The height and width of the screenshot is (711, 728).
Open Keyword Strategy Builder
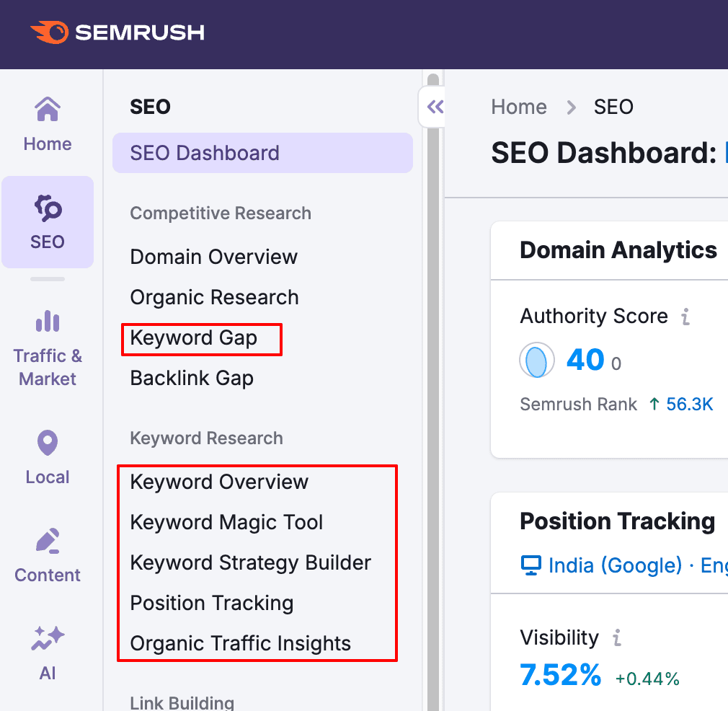[x=250, y=562]
